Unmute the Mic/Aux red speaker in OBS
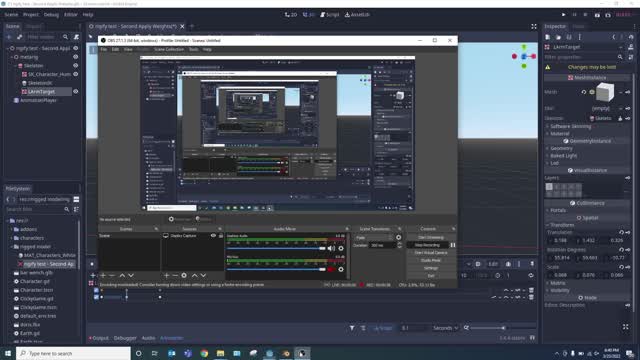 (x=331, y=269)
